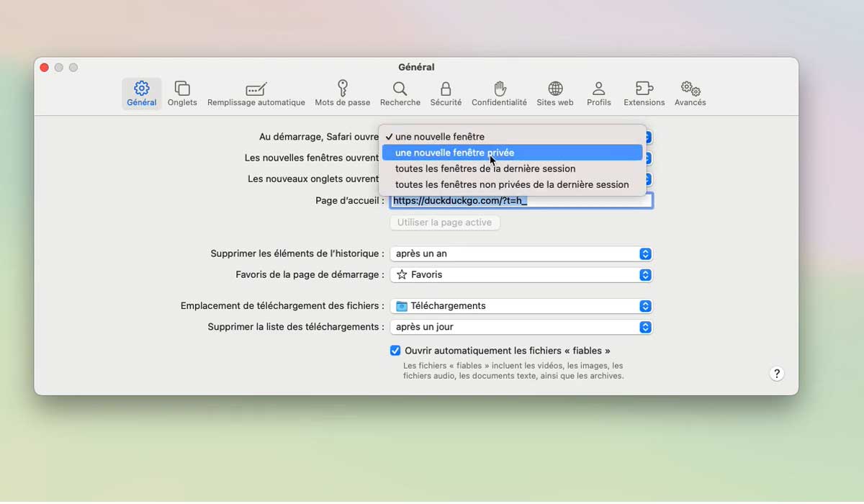
Task: Expand the Supprimer les éléments de l'historique dropdown
Action: point(521,253)
